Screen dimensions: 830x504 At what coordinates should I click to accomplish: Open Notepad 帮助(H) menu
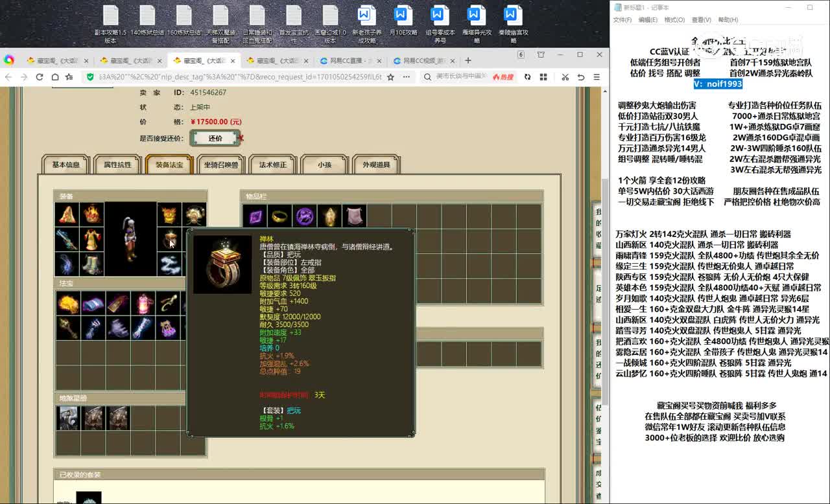728,20
